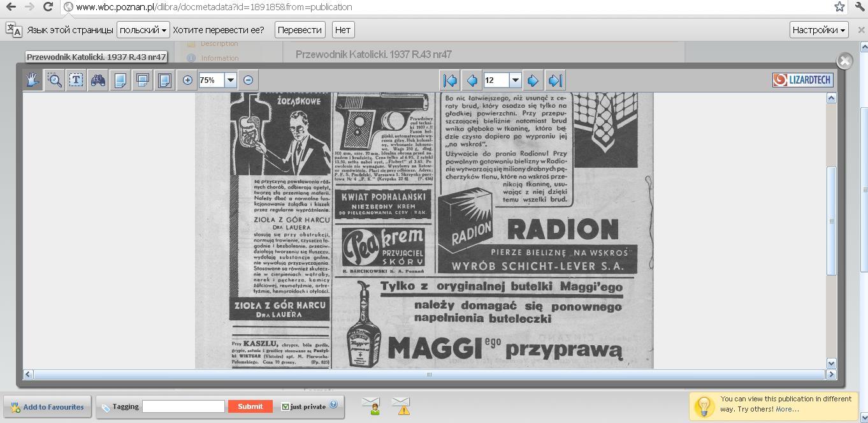Image resolution: width=868 pixels, height=423 pixels.
Task: Click the orange Submit button
Action: [x=250, y=406]
